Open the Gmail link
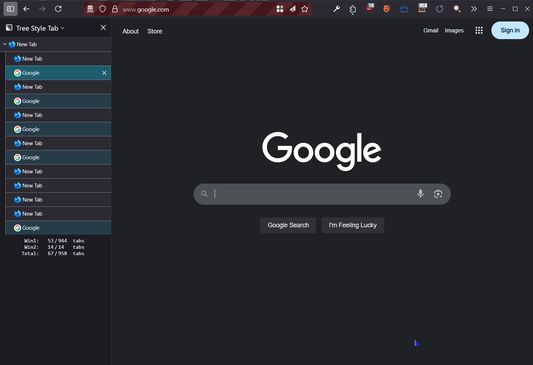The image size is (533, 365). 431,30
